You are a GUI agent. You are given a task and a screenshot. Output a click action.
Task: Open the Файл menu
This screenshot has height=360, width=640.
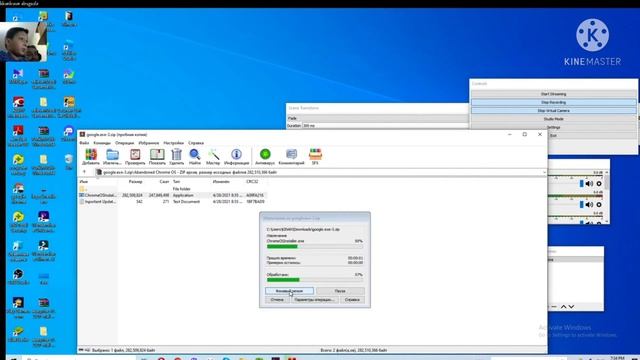pos(84,143)
